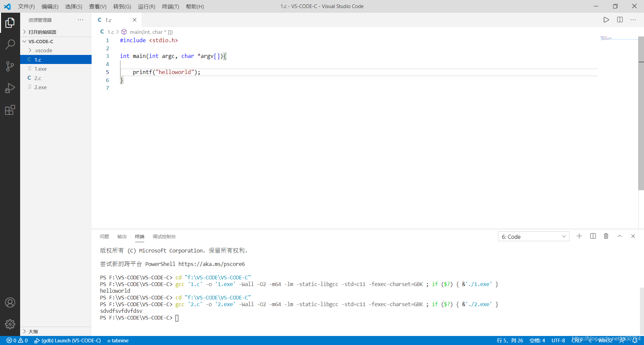Open the 转到(G) menu

[122, 6]
